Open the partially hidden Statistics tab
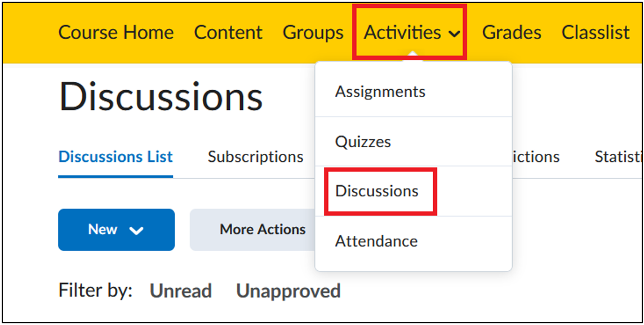This screenshot has width=644, height=325. (x=619, y=157)
